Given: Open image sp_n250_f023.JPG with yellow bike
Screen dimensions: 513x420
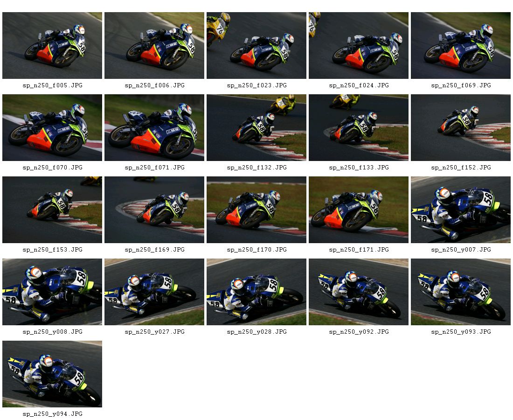Looking at the screenshot, I should (256, 46).
